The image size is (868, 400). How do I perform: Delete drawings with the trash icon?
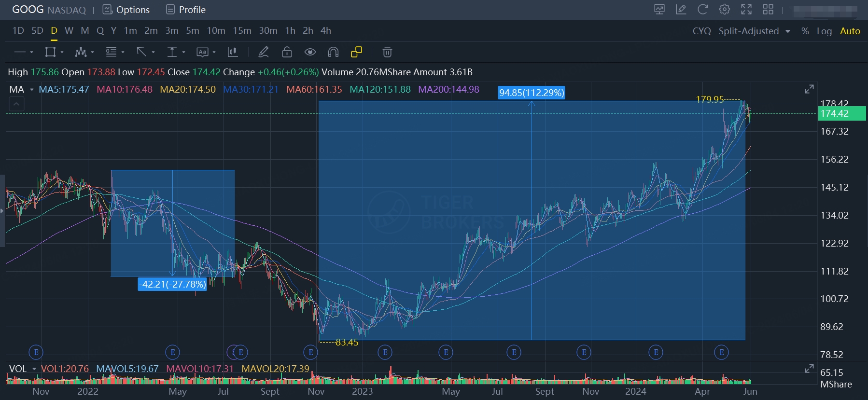pos(387,52)
